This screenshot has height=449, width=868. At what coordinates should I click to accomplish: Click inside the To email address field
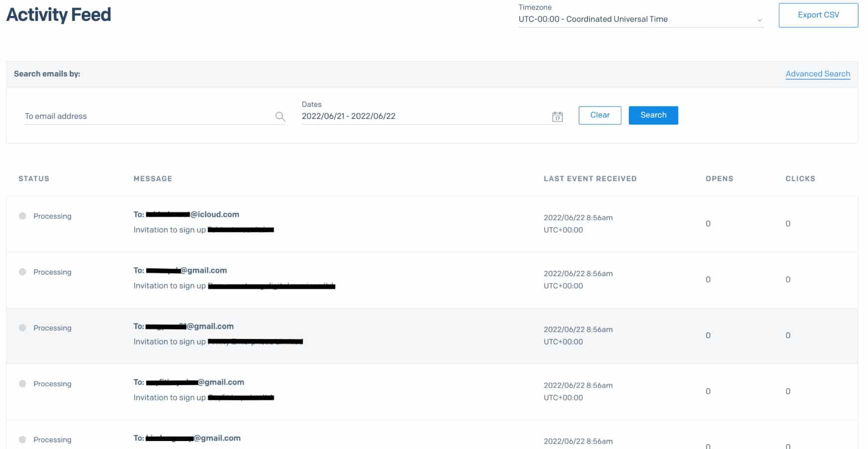[125, 116]
